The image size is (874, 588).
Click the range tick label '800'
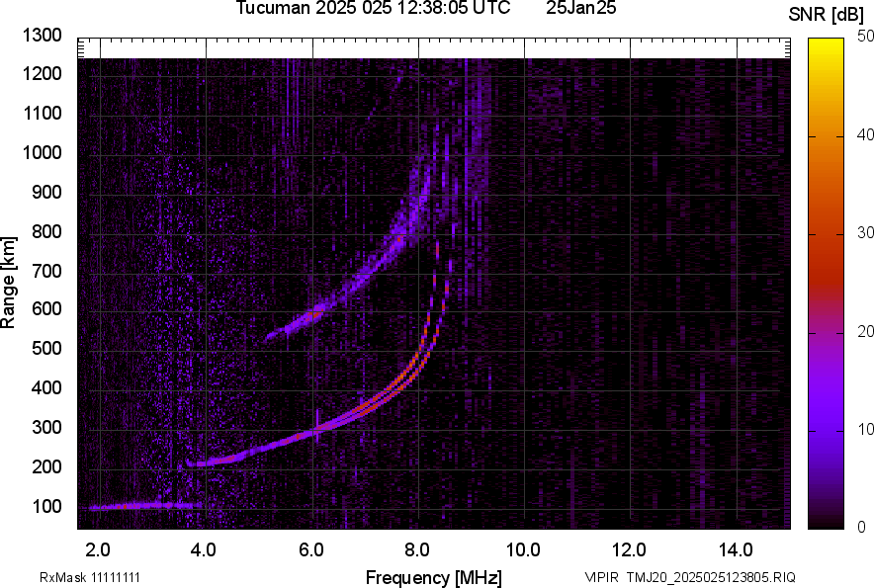tap(46, 230)
